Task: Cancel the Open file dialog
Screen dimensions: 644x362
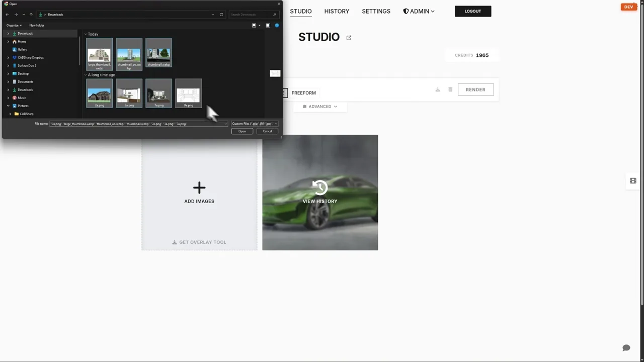Action: point(267,131)
